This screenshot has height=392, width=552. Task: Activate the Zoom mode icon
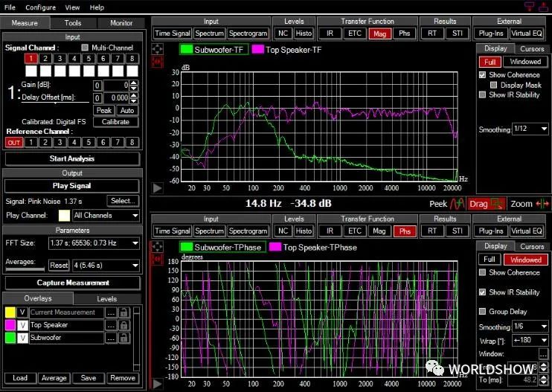coord(542,204)
